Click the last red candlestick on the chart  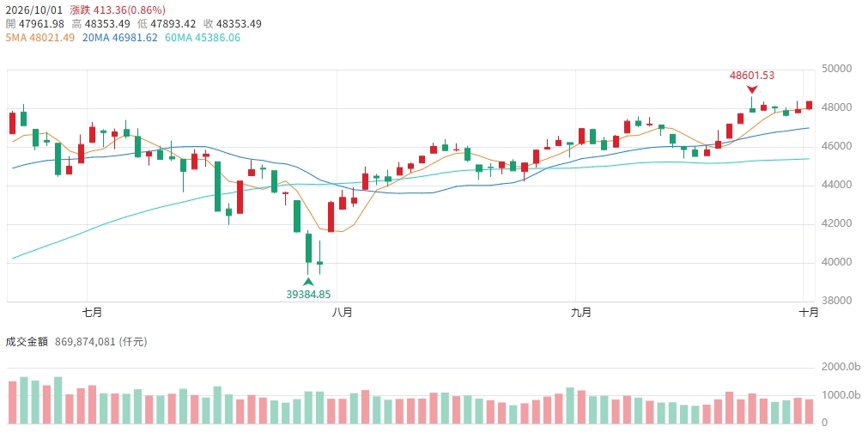tap(809, 105)
